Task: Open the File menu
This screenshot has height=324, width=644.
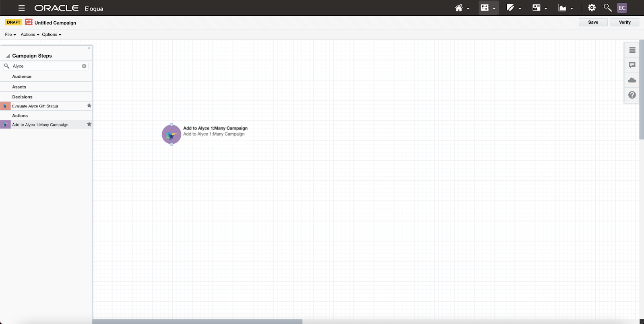Action: 10,35
